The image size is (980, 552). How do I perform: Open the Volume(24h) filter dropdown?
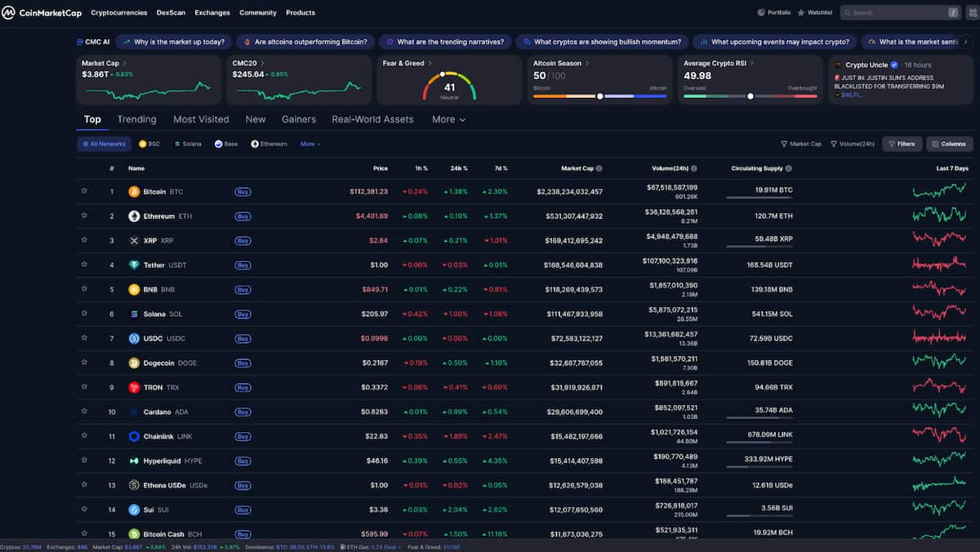coord(852,144)
